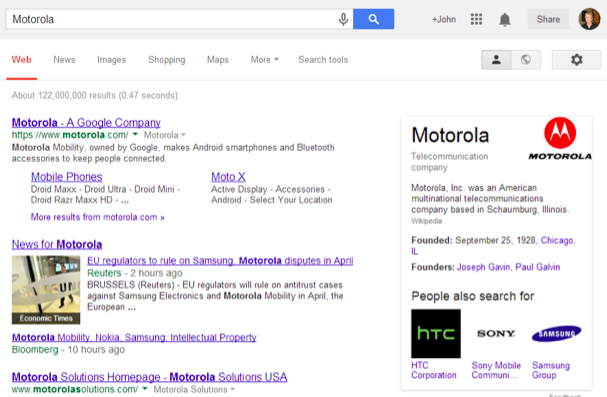Switch to the Maps tab
Screen dimensions: 607x397
218,60
